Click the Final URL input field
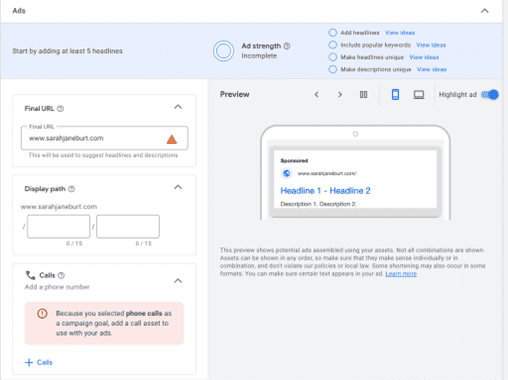The height and width of the screenshot is (380, 508). point(105,138)
